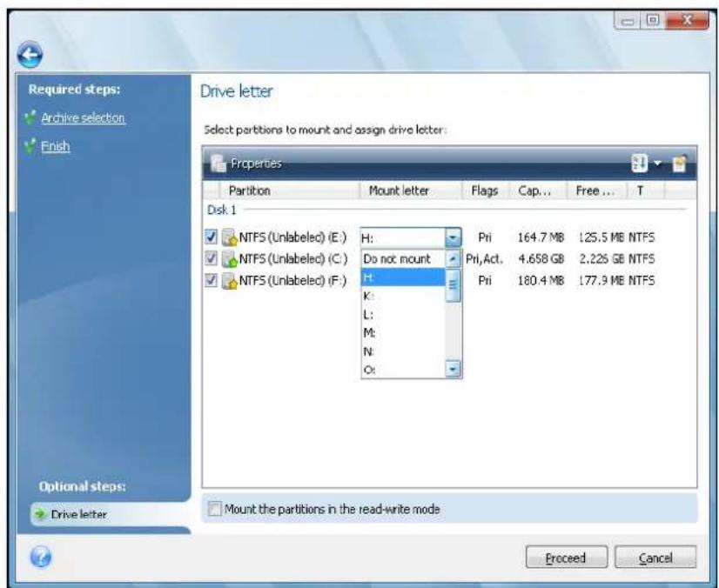The width and height of the screenshot is (719, 588).
Task: Click the 177.9 MB free space value
Action: tap(601, 280)
